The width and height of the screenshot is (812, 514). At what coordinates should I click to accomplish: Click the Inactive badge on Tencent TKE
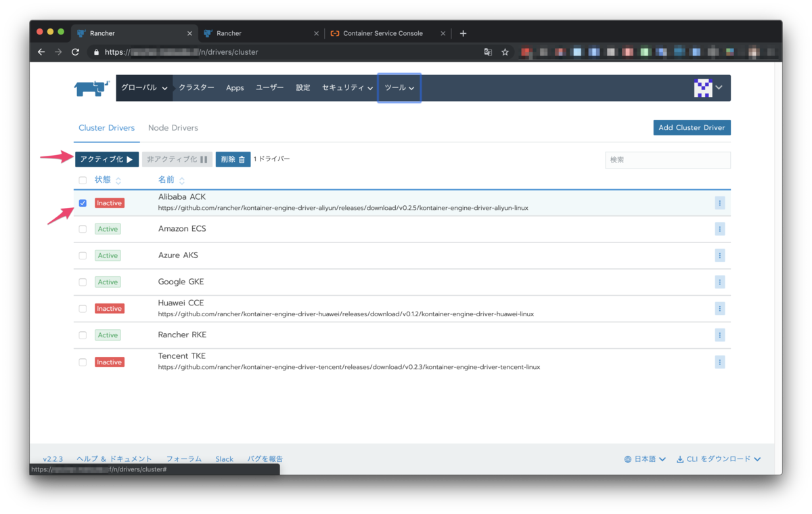click(110, 362)
